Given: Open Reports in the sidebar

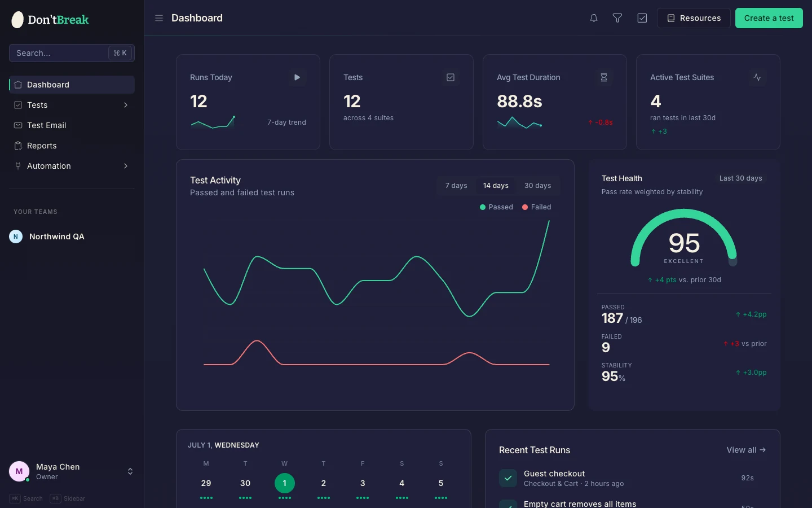Looking at the screenshot, I should click(x=72, y=146).
